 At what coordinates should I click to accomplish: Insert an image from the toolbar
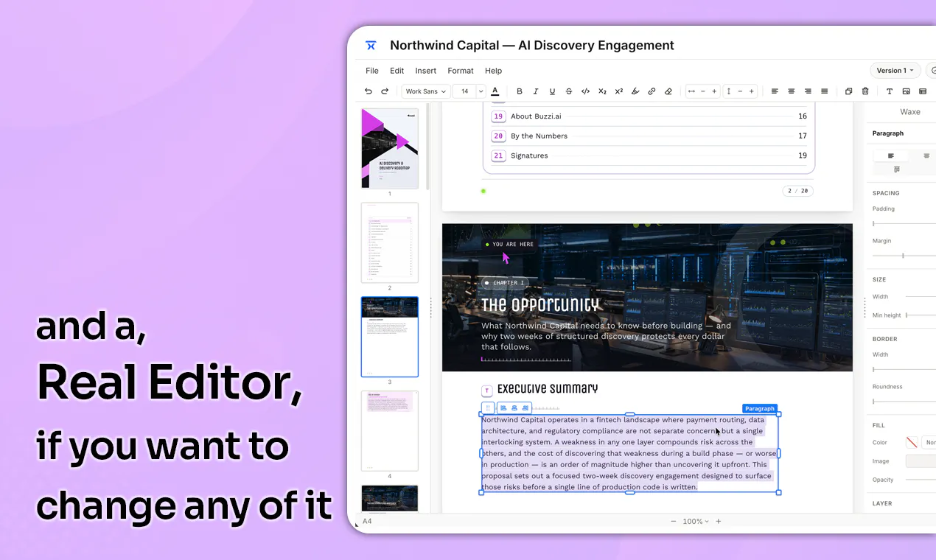click(x=906, y=91)
